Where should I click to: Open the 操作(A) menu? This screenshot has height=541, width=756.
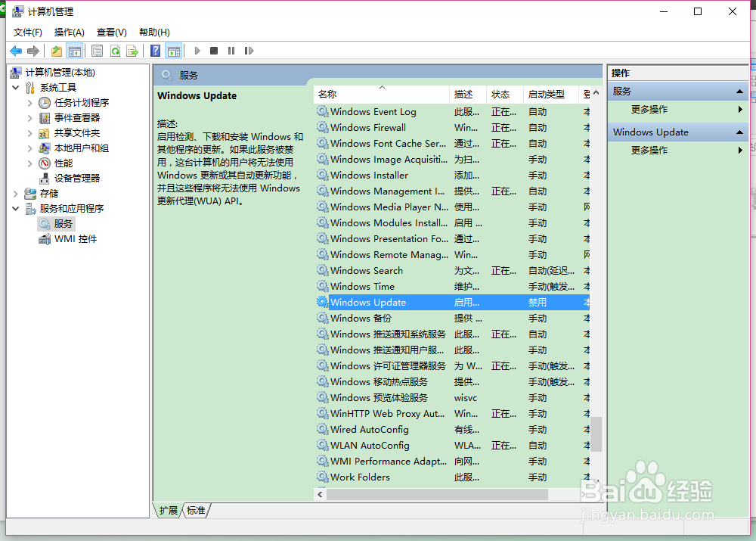pos(70,33)
